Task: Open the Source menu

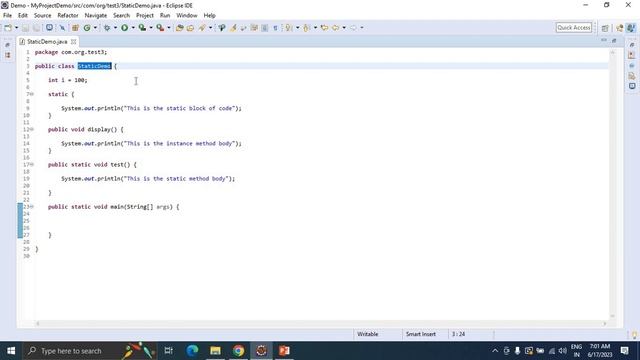Action: point(42,15)
